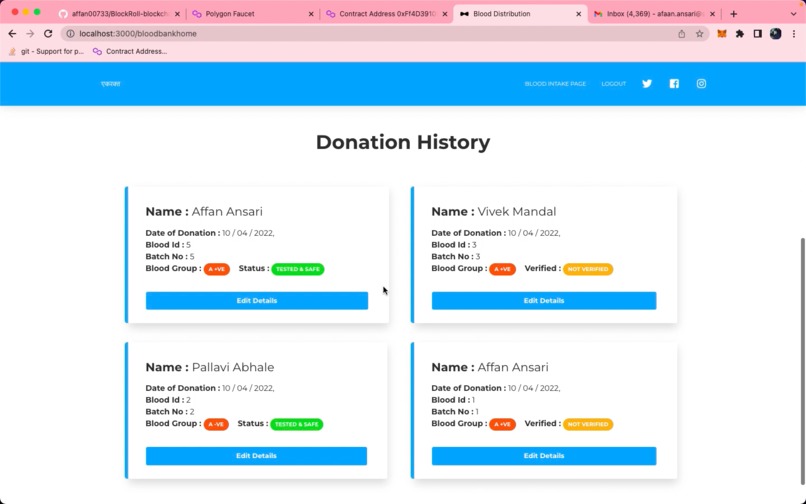Close the Gmail Inbox tab

(712, 14)
